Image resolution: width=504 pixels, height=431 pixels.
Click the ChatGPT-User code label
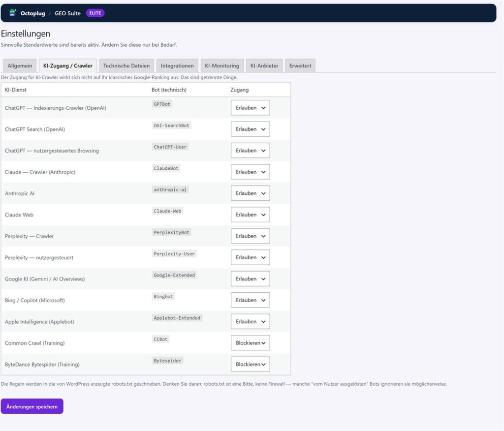click(170, 147)
